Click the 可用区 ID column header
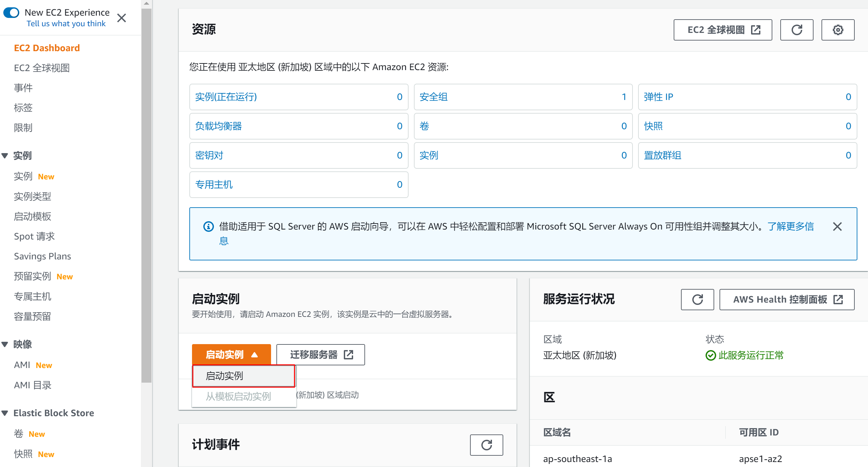This screenshot has height=467, width=868. click(759, 432)
